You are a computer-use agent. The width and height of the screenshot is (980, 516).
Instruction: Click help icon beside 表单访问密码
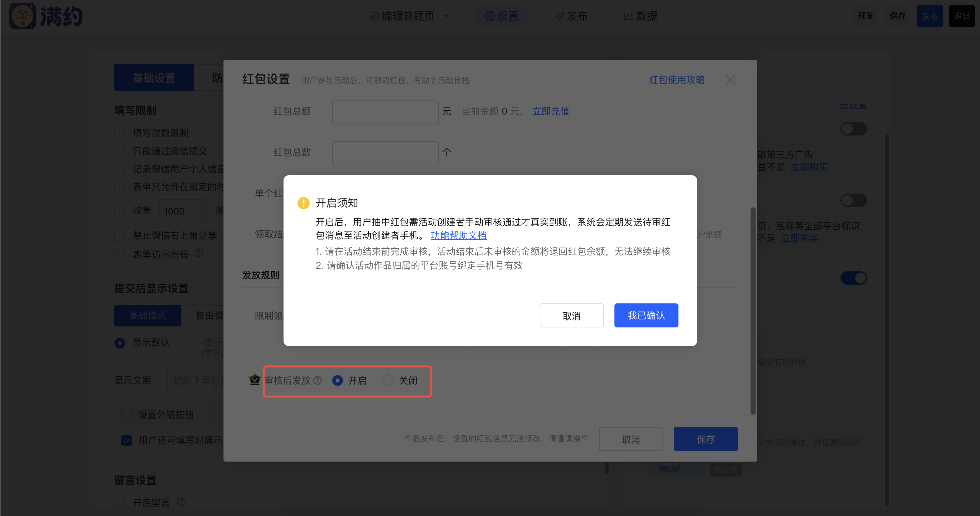pos(198,253)
